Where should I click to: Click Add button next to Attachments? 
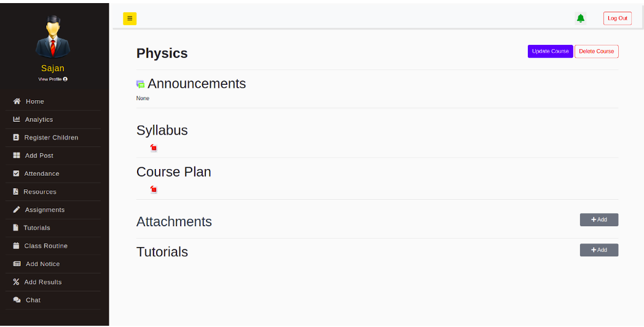pyautogui.click(x=599, y=220)
